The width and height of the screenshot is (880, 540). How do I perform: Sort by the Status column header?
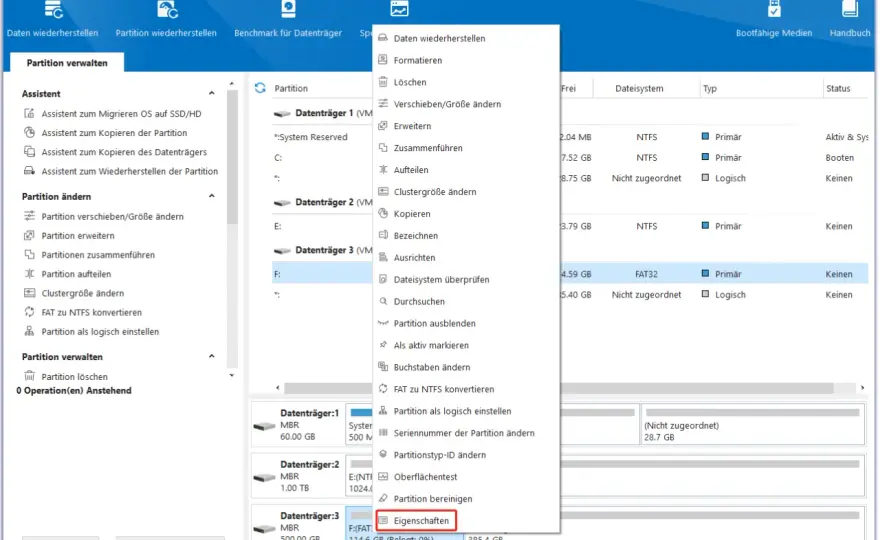(x=838, y=88)
